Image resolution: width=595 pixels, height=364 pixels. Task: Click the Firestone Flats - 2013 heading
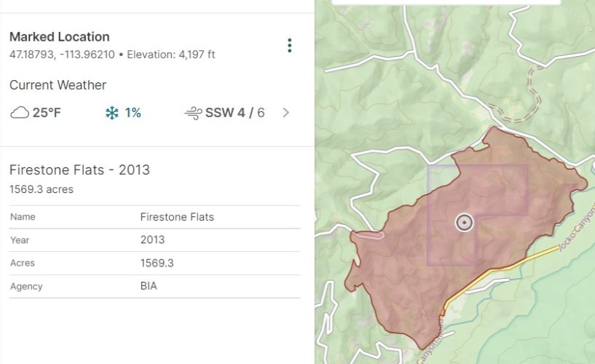[x=79, y=170]
